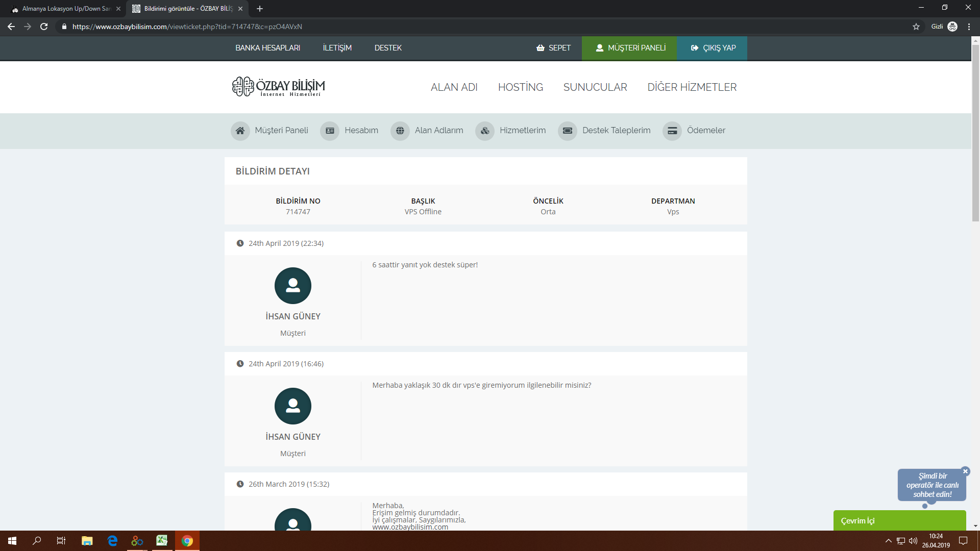
Task: Click the ÖZBAY BİLİŞİM logo
Action: [279, 87]
